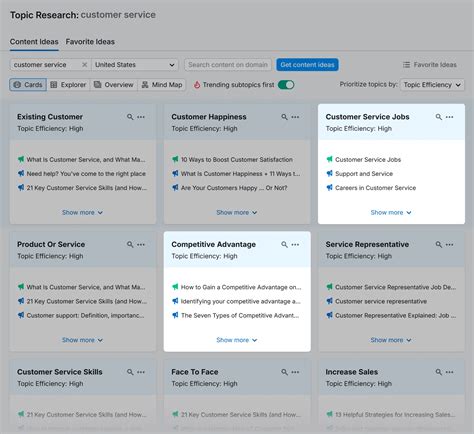Open The Seven Types of Competitive Advantage headline
The width and height of the screenshot is (474, 434).
point(240,315)
